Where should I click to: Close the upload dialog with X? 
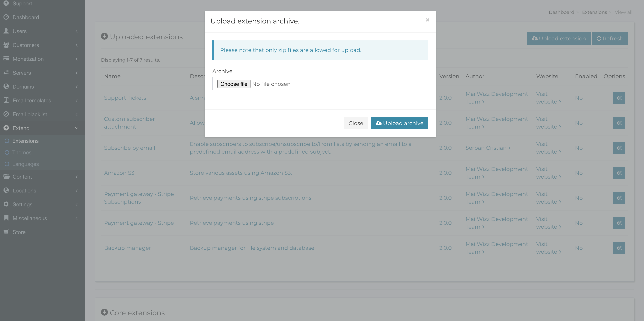click(427, 20)
